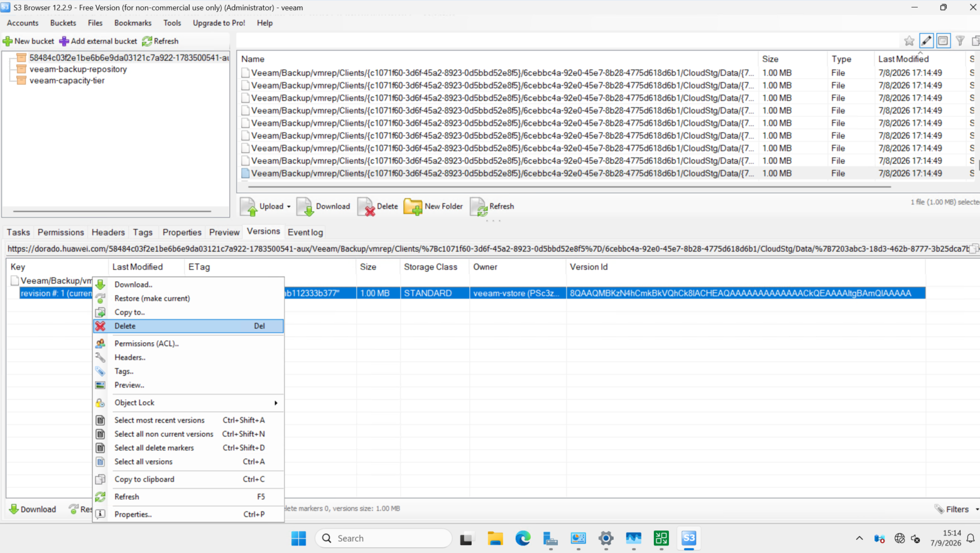Click the bucket tree horizontal scrollbar

(112, 212)
